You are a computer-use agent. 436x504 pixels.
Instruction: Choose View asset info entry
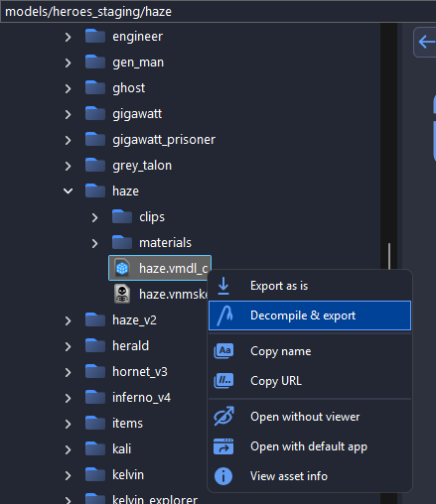(x=310, y=476)
